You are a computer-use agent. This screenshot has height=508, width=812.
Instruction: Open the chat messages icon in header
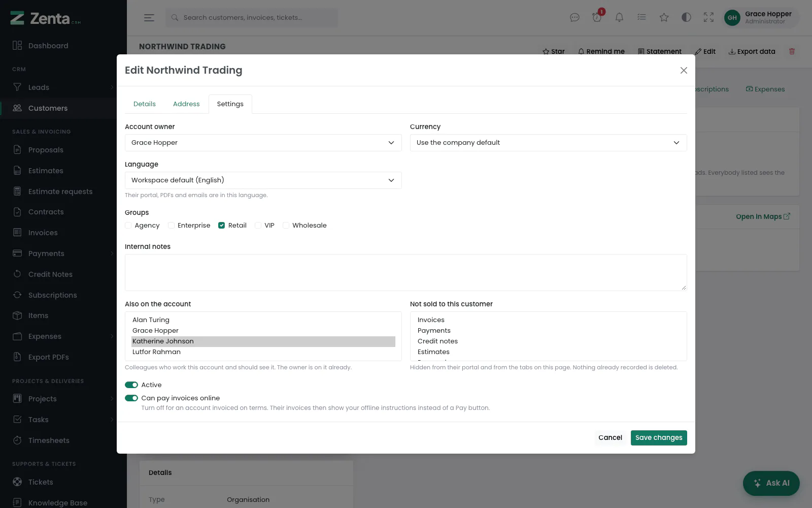pyautogui.click(x=574, y=17)
